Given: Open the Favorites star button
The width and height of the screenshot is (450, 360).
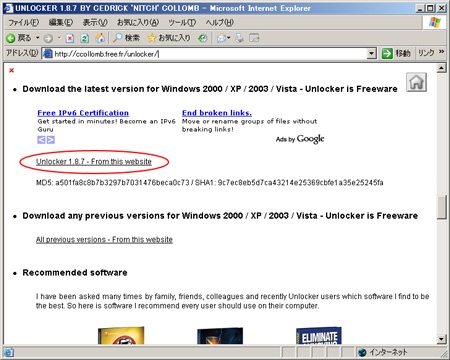Looking at the screenshot, I should (x=169, y=38).
